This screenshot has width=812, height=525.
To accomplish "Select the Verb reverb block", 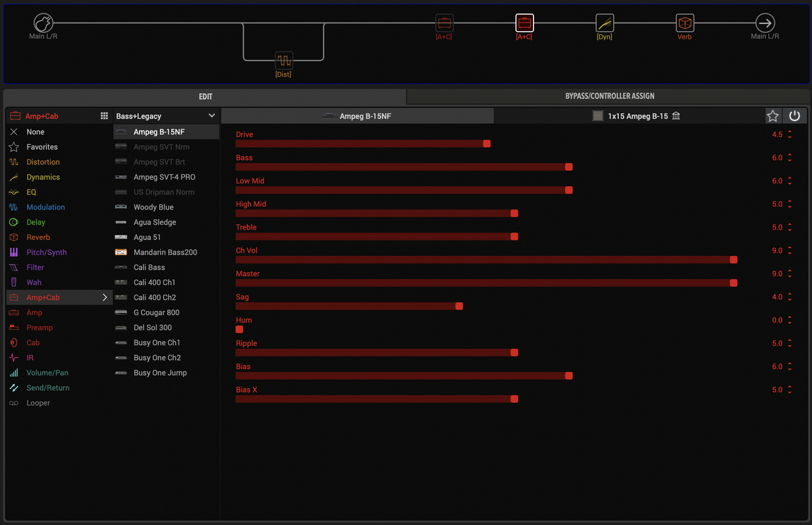I will click(684, 23).
